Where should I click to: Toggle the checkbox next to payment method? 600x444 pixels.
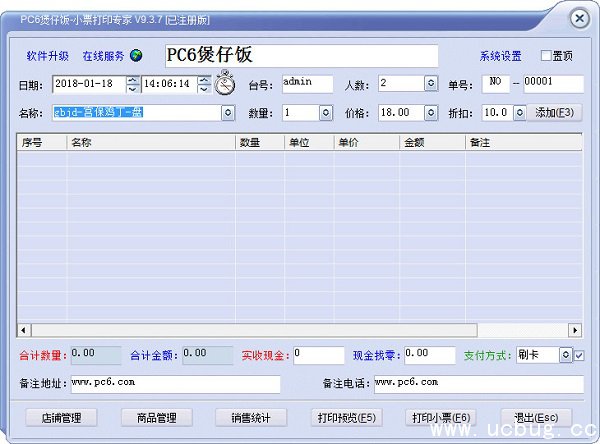tap(580, 355)
